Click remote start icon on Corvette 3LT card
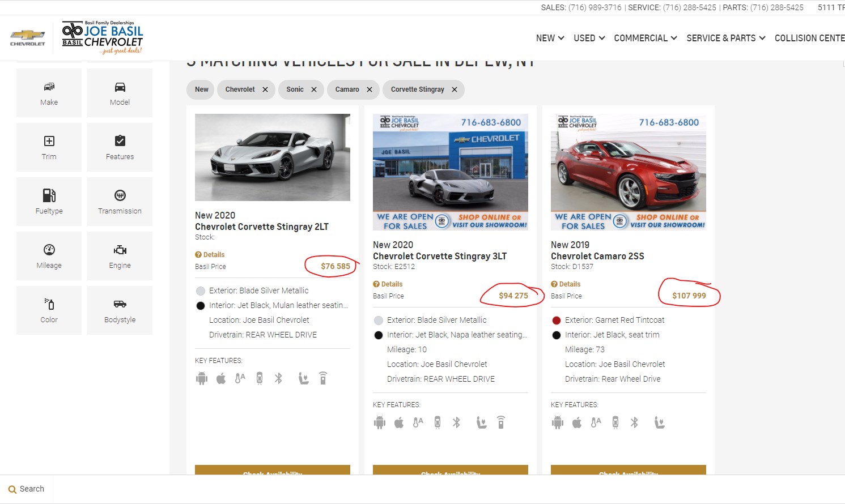This screenshot has height=504, width=845. pos(501,422)
